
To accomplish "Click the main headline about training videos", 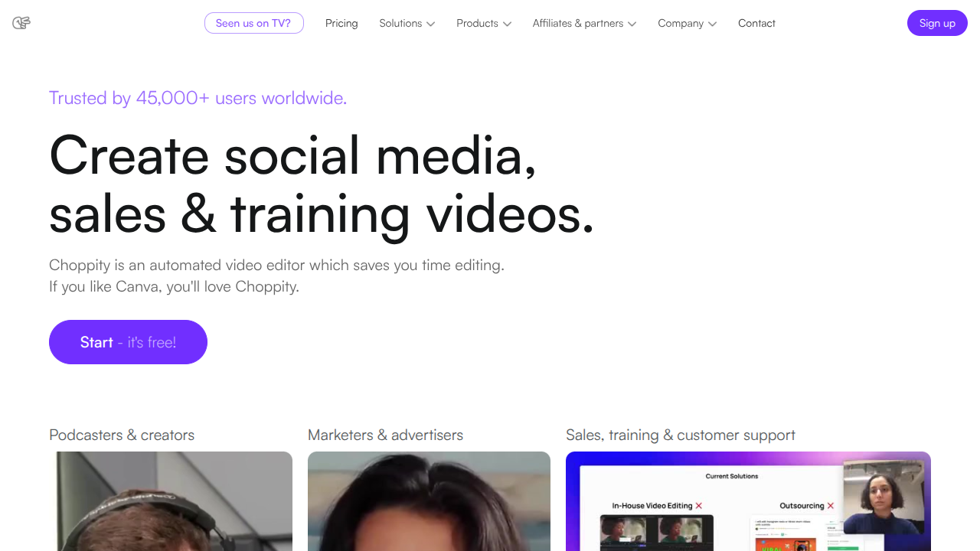I will click(x=321, y=184).
